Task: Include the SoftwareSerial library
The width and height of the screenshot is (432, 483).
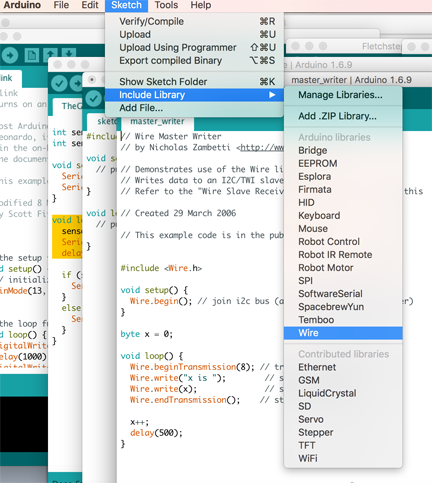Action: pos(343,294)
